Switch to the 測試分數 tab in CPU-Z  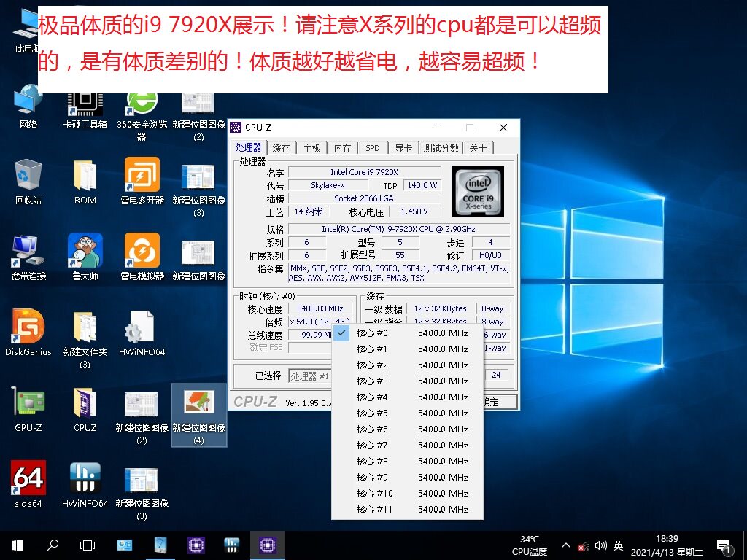[x=441, y=148]
